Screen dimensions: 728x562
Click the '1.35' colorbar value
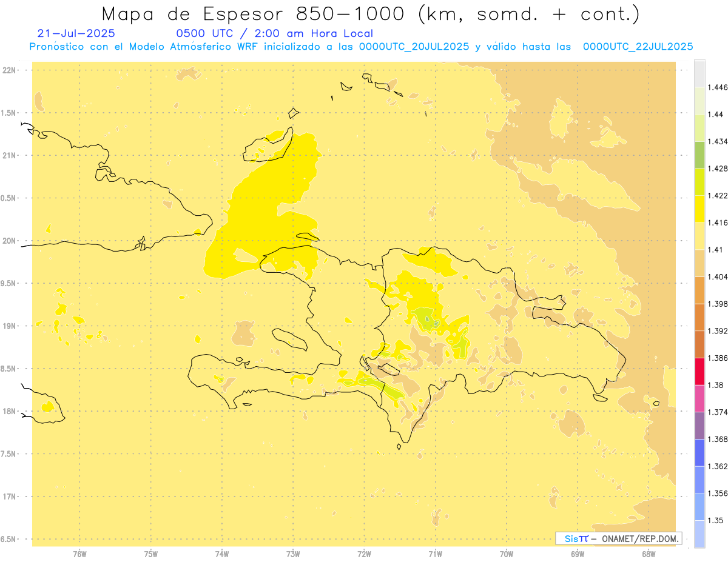[716, 521]
